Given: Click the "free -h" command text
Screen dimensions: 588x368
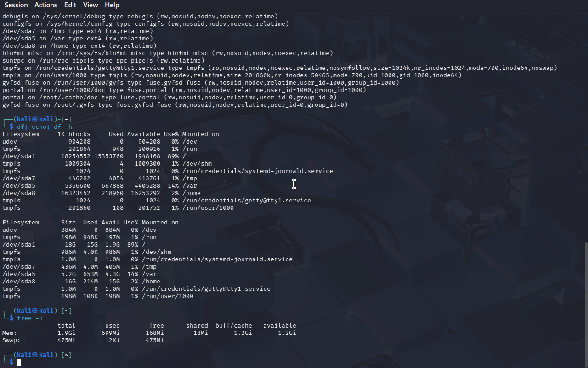Looking at the screenshot, I should click(x=30, y=318).
